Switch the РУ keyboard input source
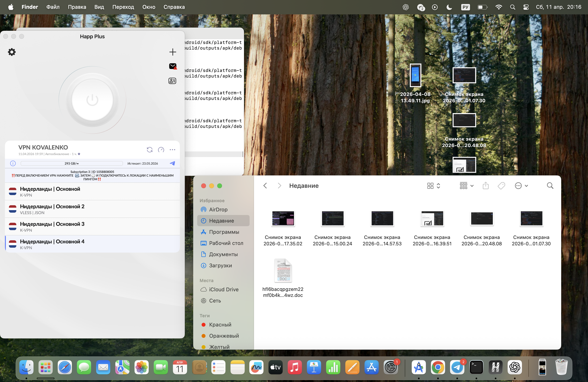The image size is (588, 382). [x=465, y=7]
